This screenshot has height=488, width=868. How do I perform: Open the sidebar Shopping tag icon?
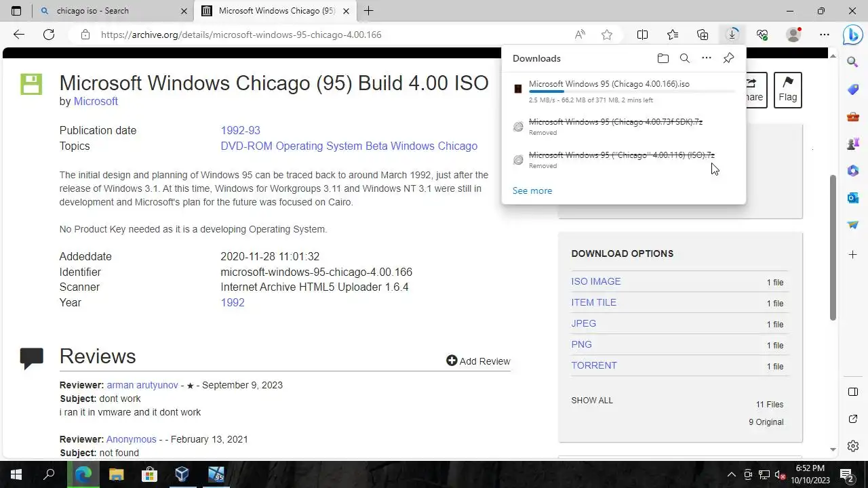[853, 89]
